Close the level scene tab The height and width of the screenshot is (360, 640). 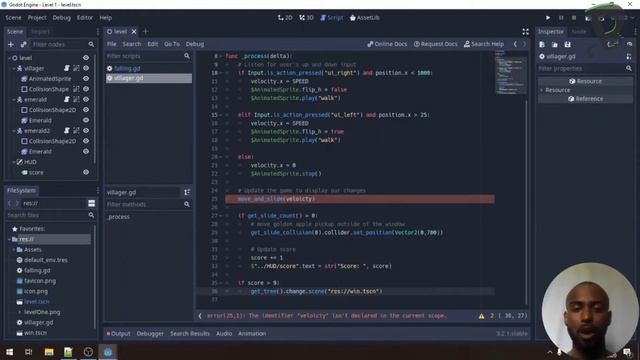[134, 31]
